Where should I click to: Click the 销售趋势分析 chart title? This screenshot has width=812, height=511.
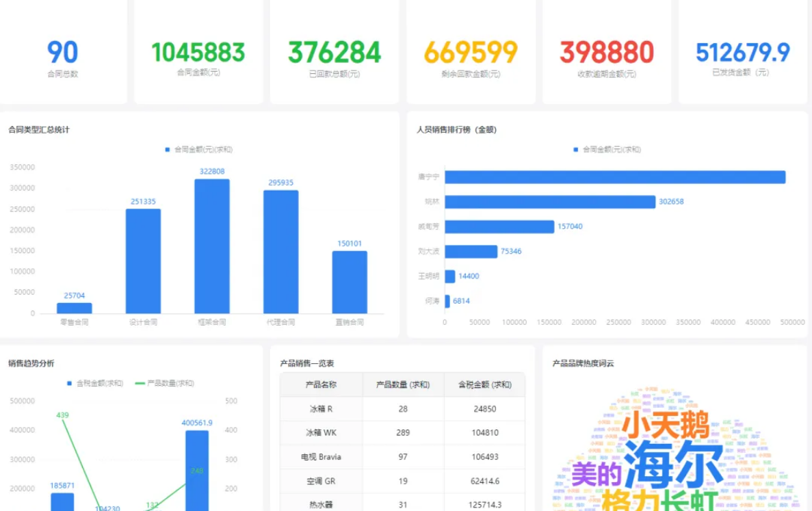tap(31, 363)
